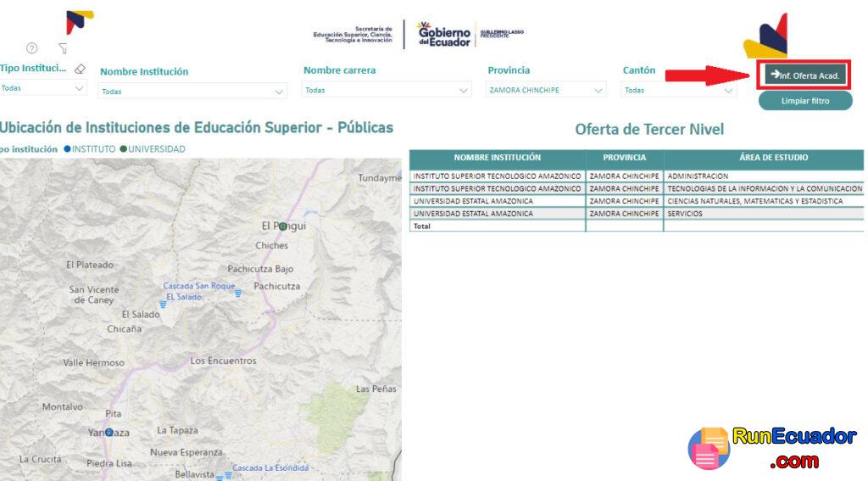Open the Nombre carrera dropdown
868x481 pixels.
[x=387, y=90]
